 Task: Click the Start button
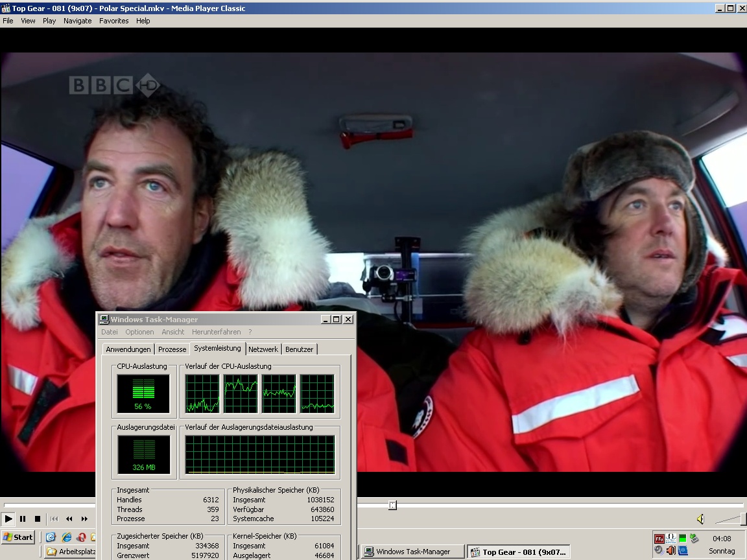click(x=18, y=537)
